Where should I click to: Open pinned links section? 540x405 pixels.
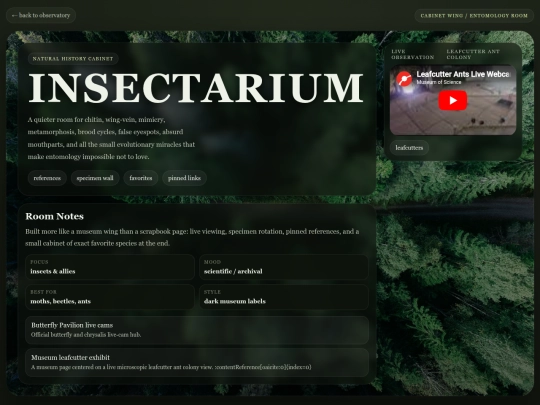click(x=184, y=178)
